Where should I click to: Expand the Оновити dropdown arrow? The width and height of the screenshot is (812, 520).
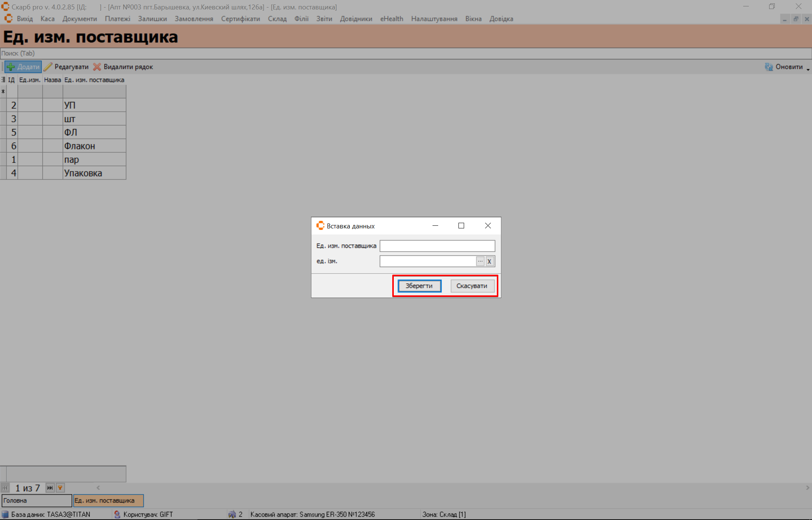(808, 69)
